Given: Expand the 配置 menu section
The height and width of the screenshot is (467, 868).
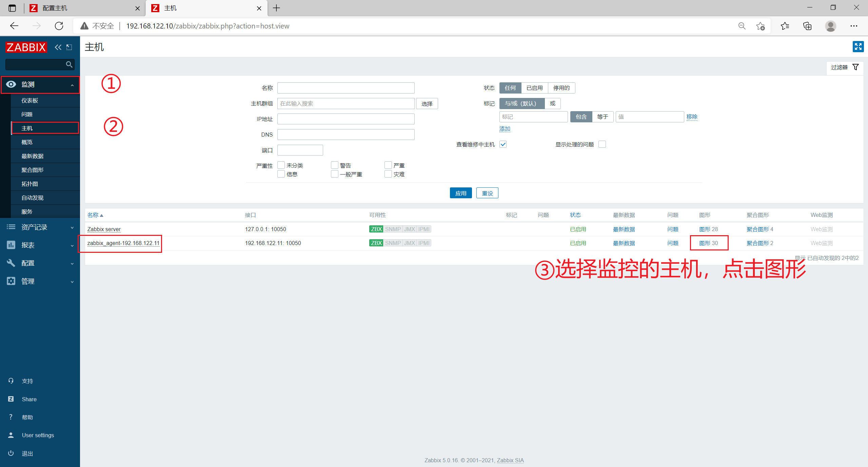Looking at the screenshot, I should 40,263.
